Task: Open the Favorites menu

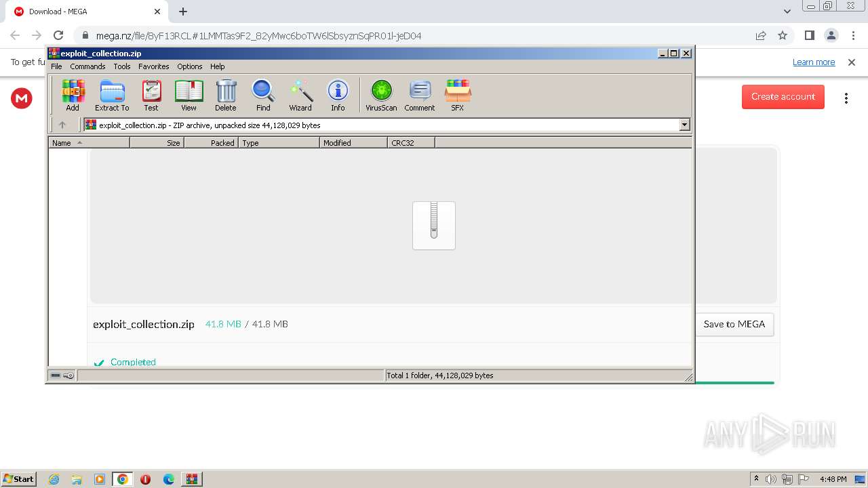Action: (154, 66)
